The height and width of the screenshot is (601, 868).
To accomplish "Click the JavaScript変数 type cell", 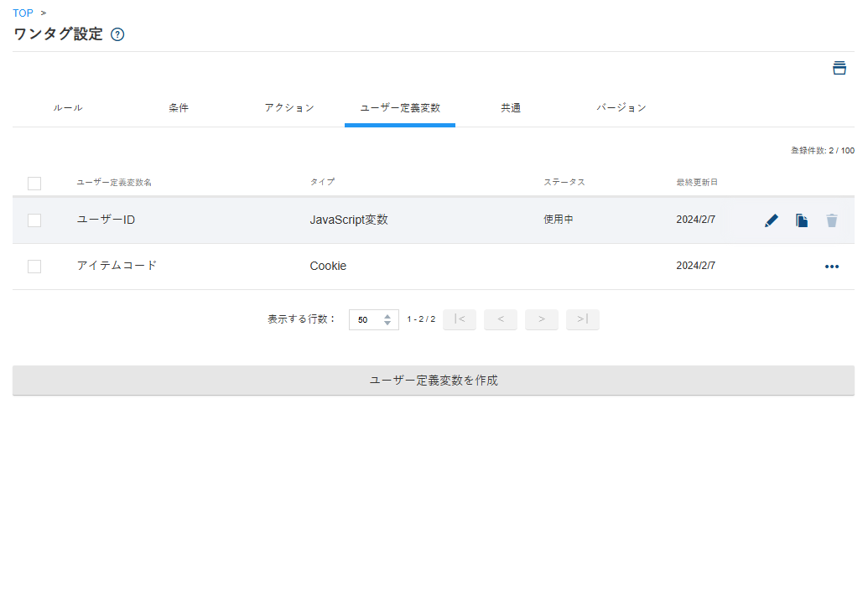I will tap(349, 220).
